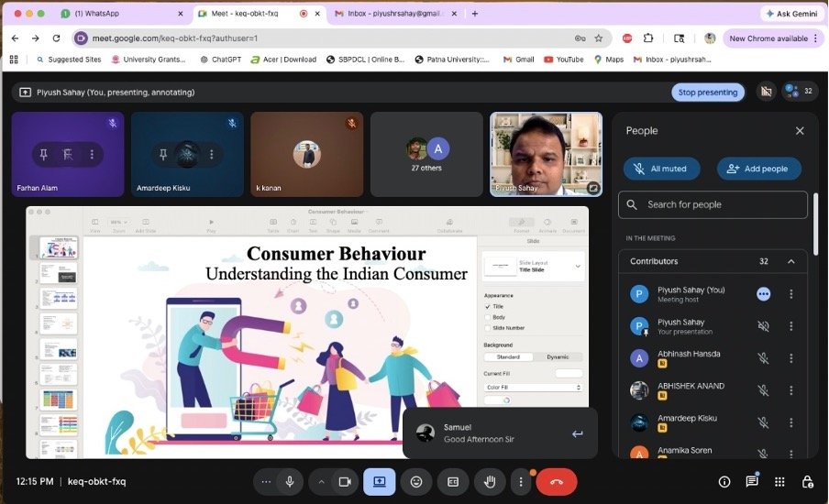Open meeting details info icon

pos(724,482)
